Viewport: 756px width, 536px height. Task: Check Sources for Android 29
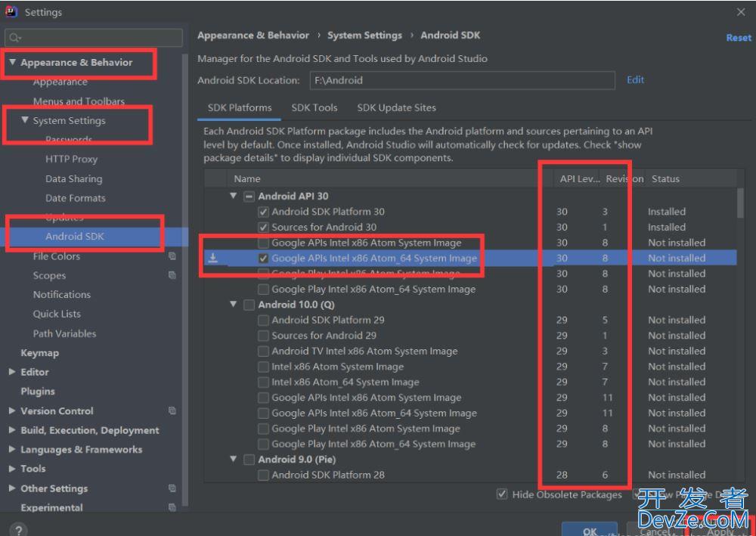click(263, 336)
